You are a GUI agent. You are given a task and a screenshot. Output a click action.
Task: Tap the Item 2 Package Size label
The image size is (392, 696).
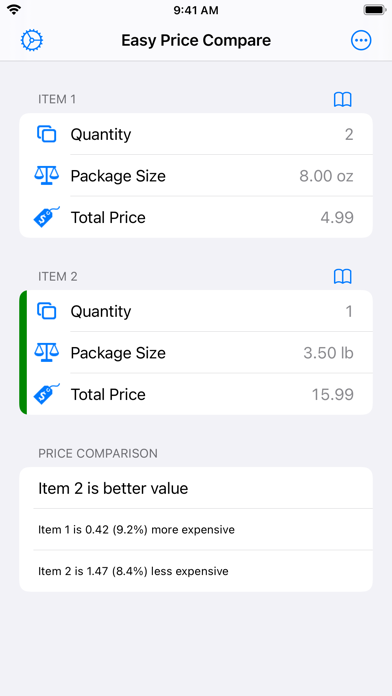pyautogui.click(x=118, y=353)
